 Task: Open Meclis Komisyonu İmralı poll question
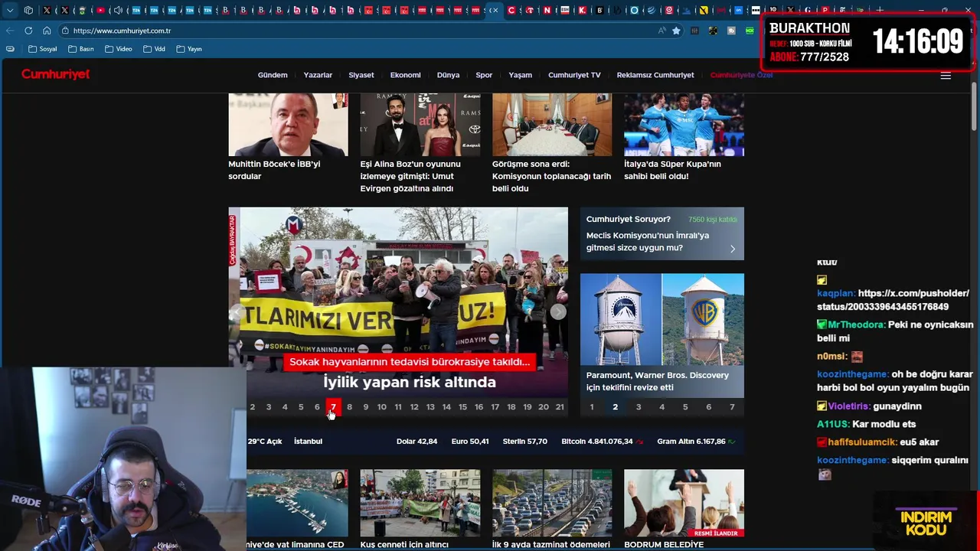tap(648, 242)
